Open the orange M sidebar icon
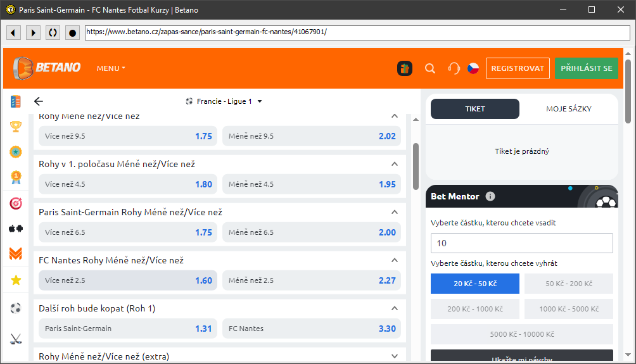 coord(15,254)
